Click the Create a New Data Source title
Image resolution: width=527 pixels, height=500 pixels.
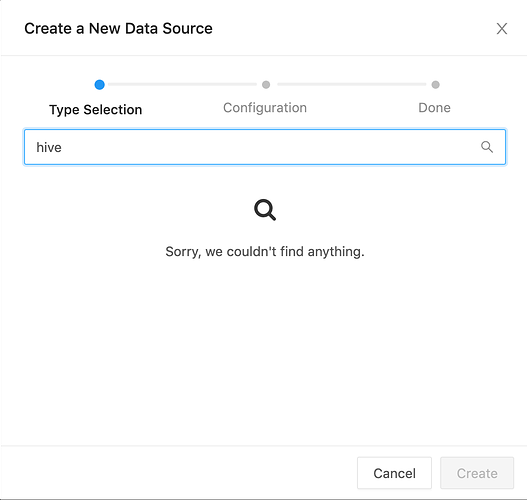point(118,29)
